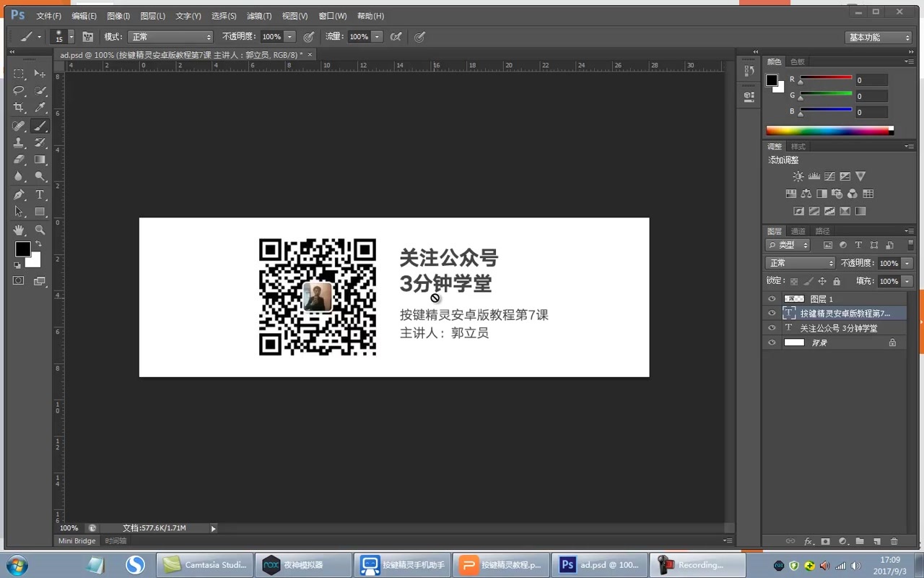Add Curves adjustment
The height and width of the screenshot is (578, 924).
pos(829,176)
